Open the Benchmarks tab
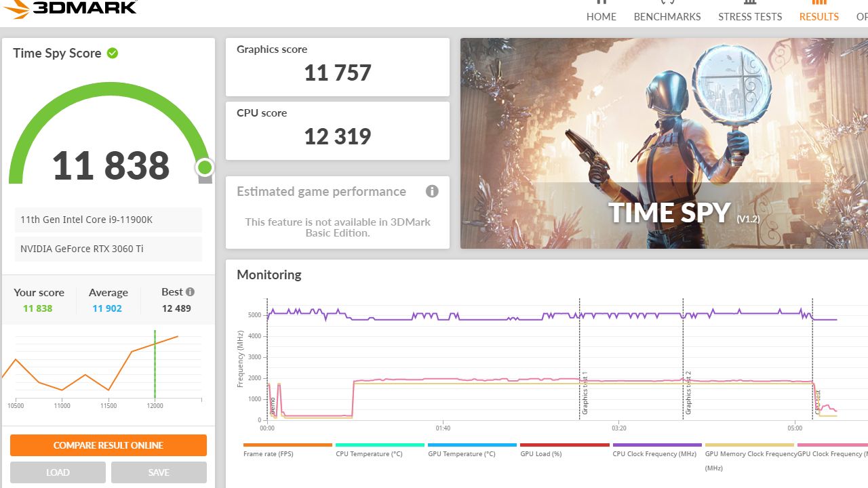Image resolution: width=868 pixels, height=488 pixels. coord(667,16)
